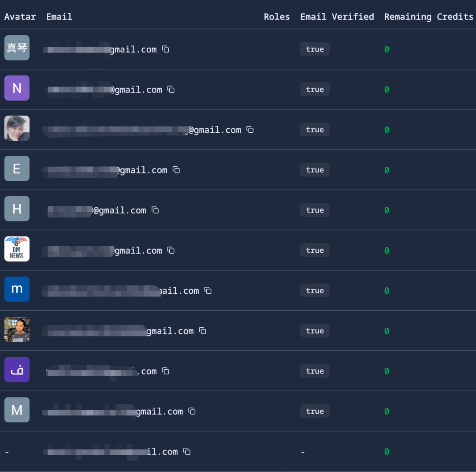Copy email in the DM NEWS row
The width and height of the screenshot is (476, 472).
(x=171, y=250)
